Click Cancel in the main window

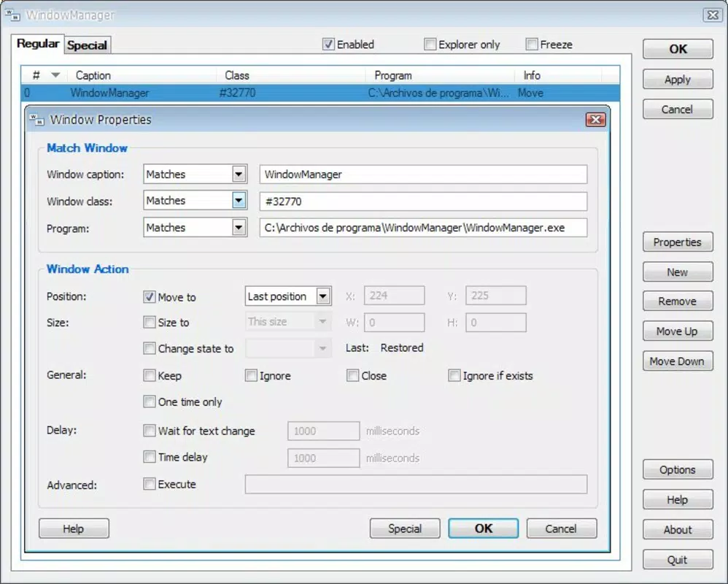point(678,109)
